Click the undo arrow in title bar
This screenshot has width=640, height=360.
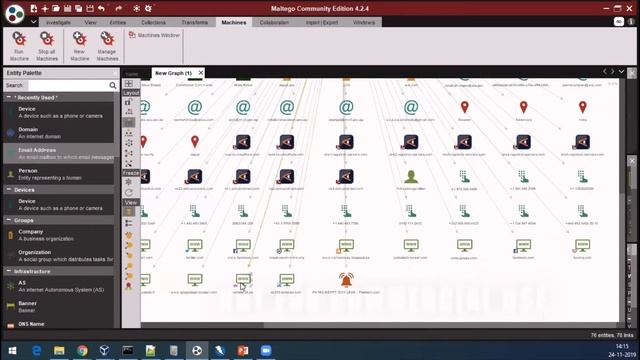tap(102, 8)
